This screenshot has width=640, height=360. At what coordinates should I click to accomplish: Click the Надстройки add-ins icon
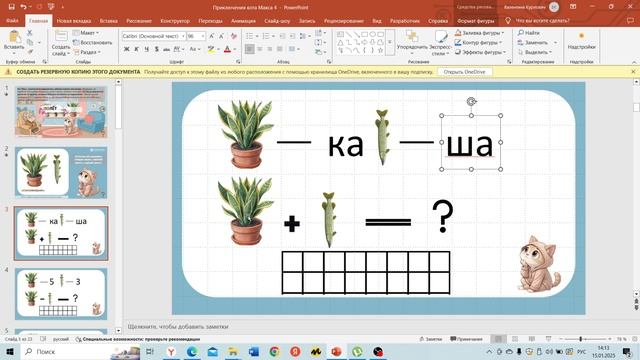click(581, 37)
